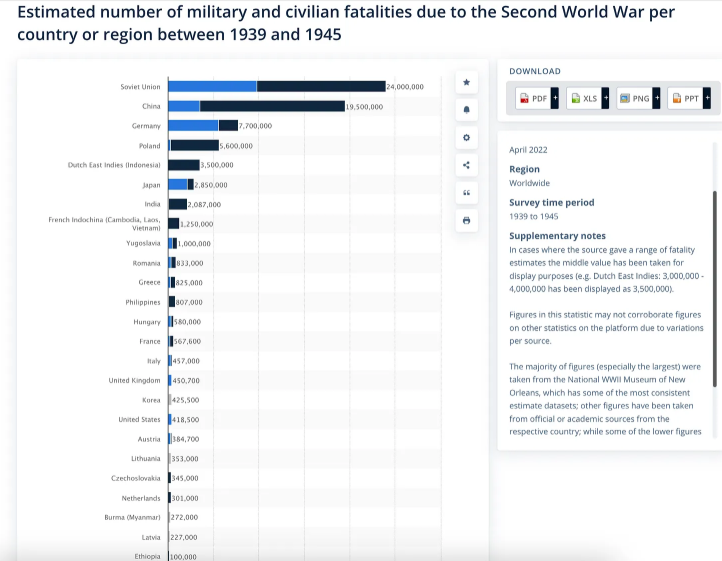Click the Dutch East Indies bar
The image size is (722, 561).
(184, 165)
